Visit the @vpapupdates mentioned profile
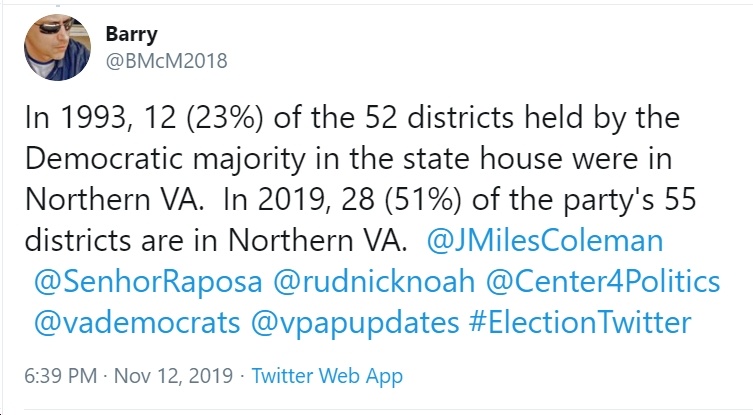Image resolution: width=753 pixels, height=415 pixels. (x=355, y=323)
